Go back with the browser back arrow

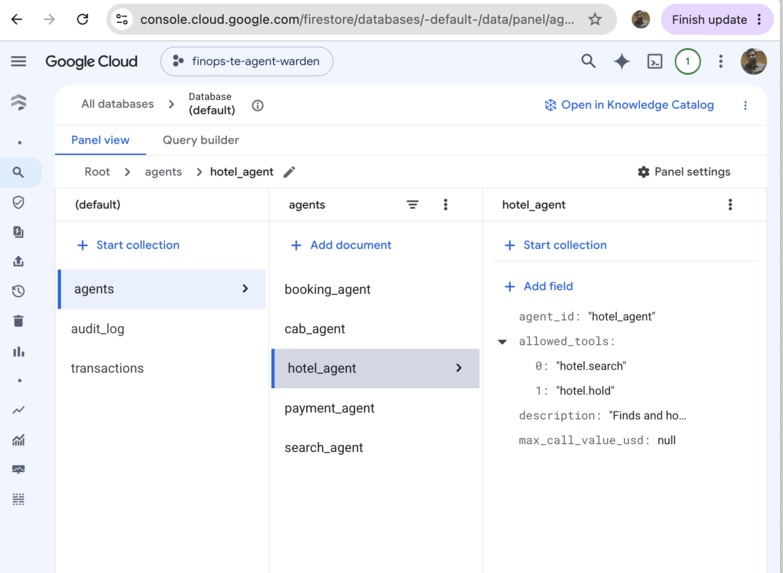pos(17,19)
